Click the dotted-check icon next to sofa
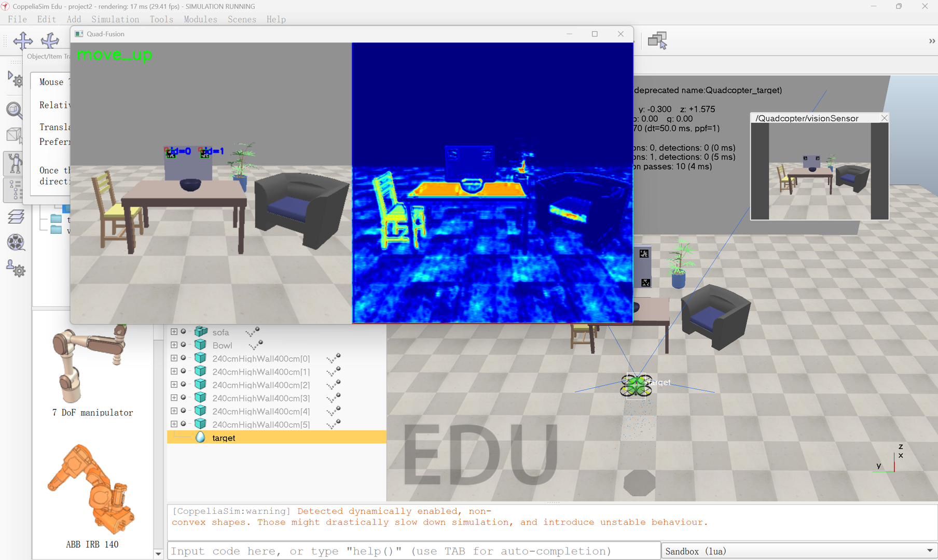 (x=253, y=331)
